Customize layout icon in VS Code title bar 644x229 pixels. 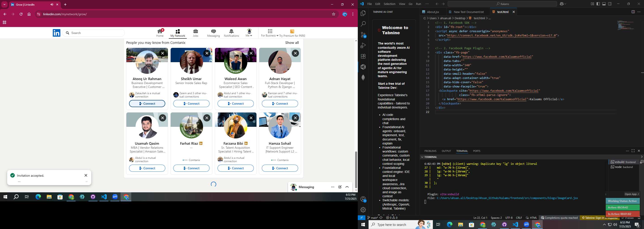(x=592, y=4)
